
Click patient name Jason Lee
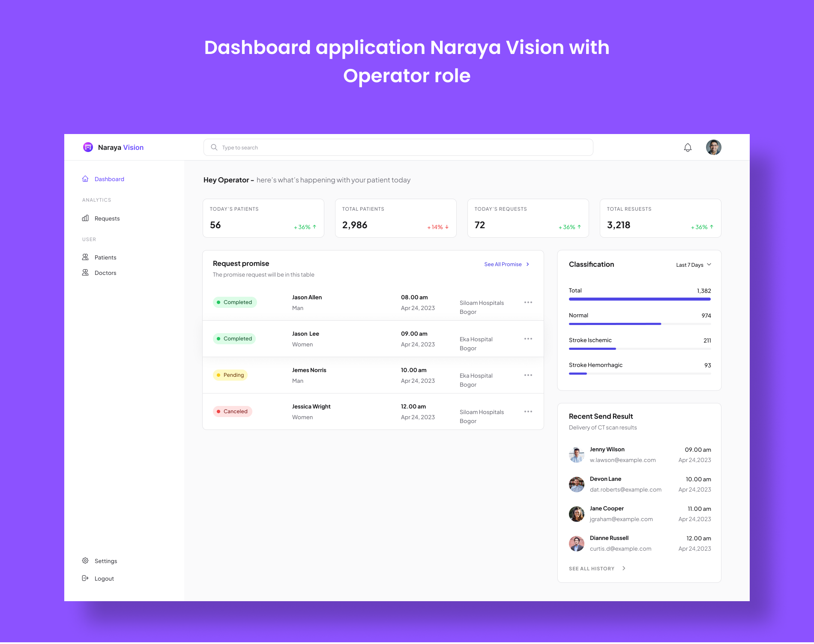(305, 334)
